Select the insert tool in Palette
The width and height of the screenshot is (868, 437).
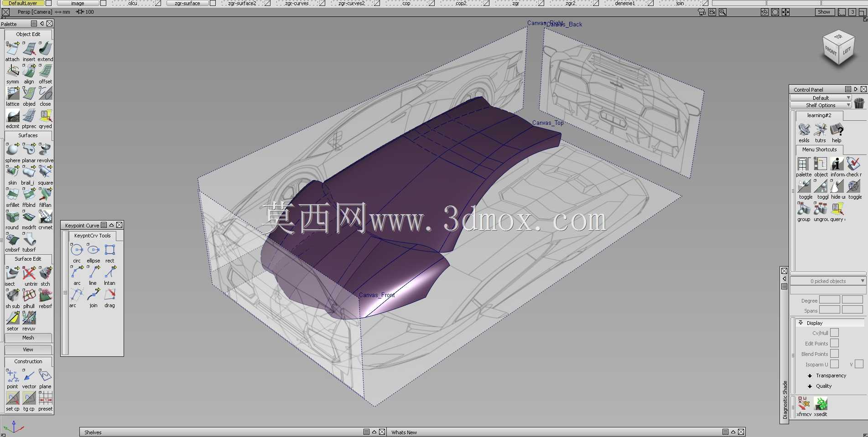click(x=29, y=49)
